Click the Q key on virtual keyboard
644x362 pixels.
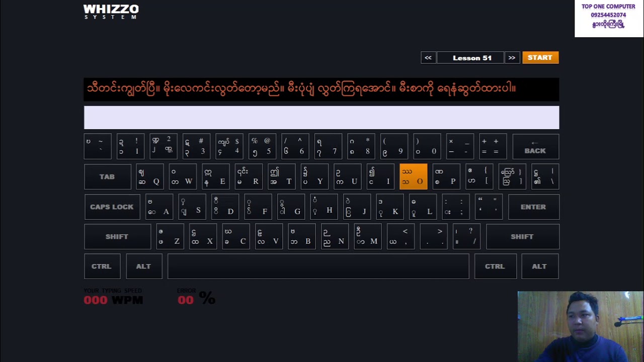tap(150, 176)
